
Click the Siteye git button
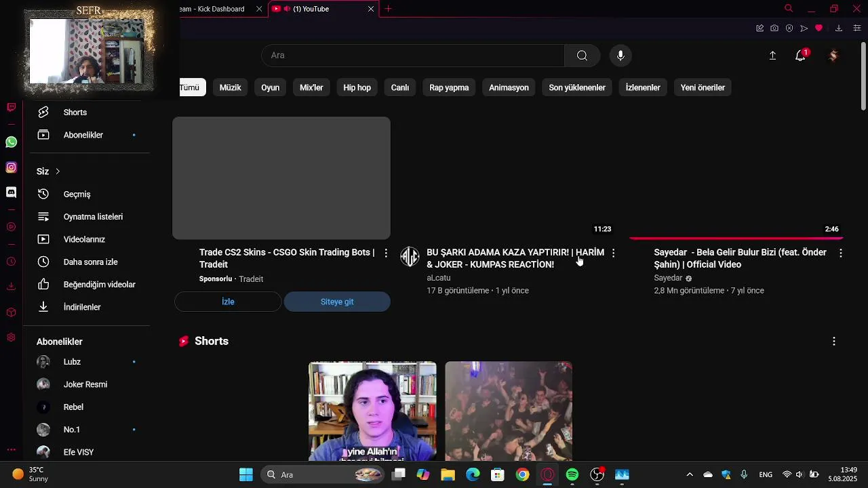tap(337, 302)
